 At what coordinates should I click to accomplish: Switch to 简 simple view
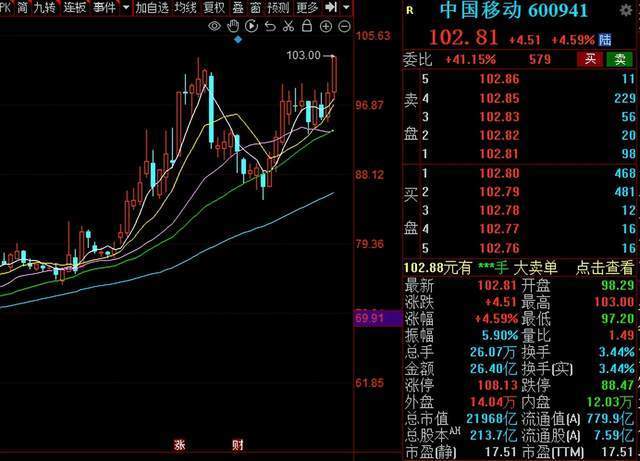click(22, 7)
